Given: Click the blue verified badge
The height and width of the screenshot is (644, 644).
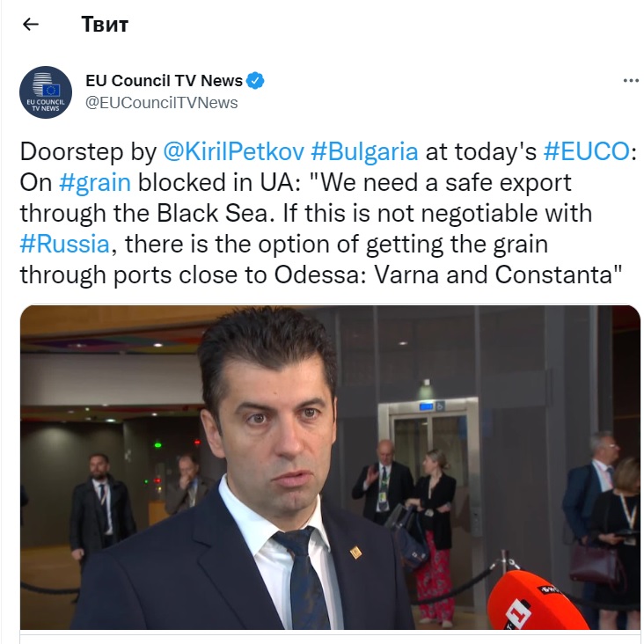Looking at the screenshot, I should pos(255,81).
